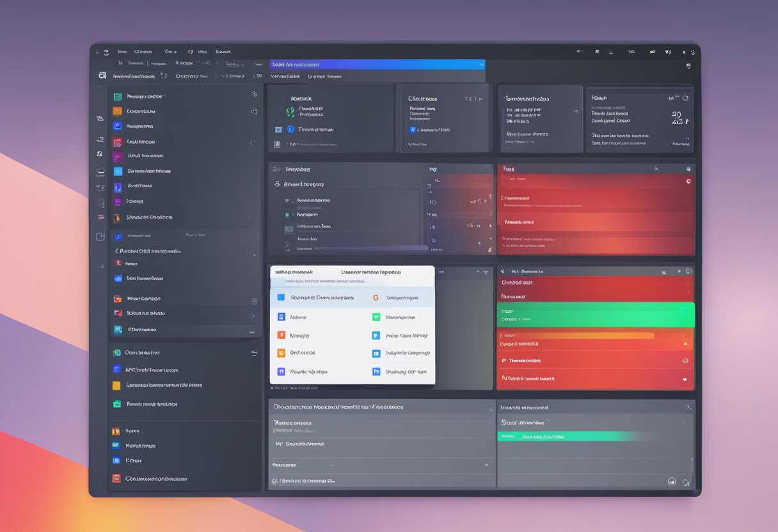Toggle the white dot on the last red list row
The height and width of the screenshot is (532, 778).
tap(685, 379)
